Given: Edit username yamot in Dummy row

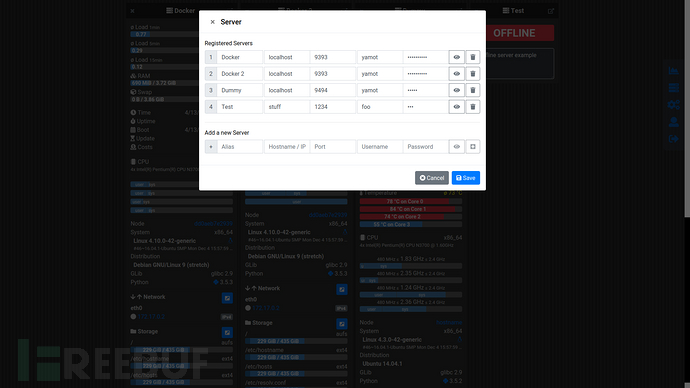Looking at the screenshot, I should (380, 90).
